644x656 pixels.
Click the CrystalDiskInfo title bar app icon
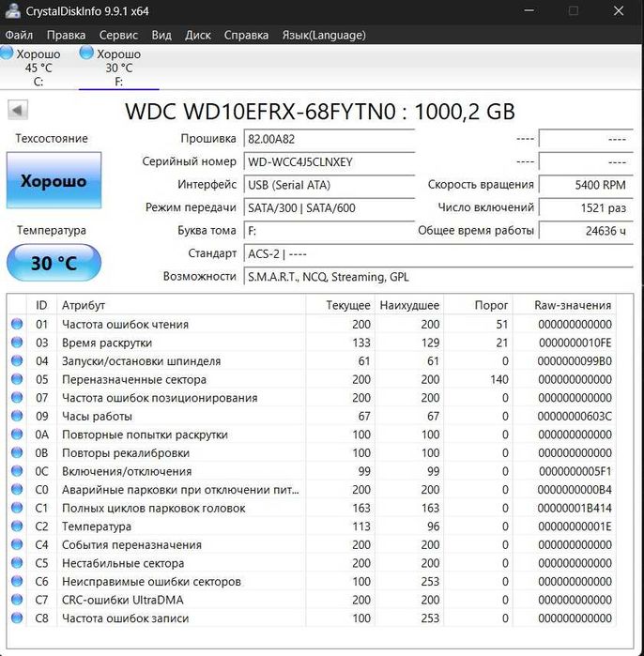coord(12,10)
